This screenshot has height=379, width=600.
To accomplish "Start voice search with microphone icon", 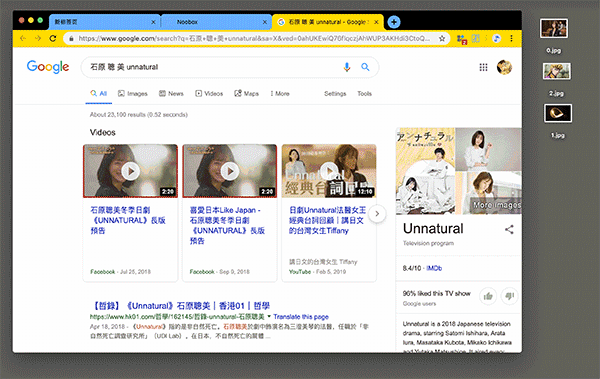I will pos(347,67).
